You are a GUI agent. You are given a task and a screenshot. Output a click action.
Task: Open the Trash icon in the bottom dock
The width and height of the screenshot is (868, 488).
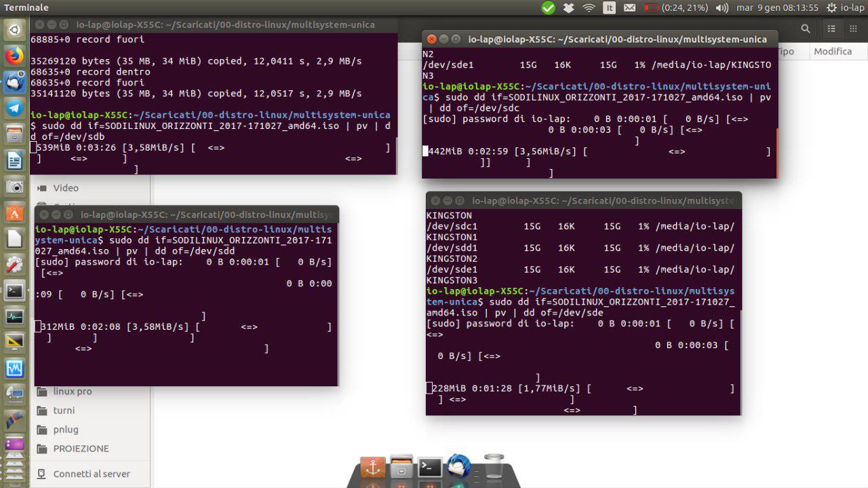tap(493, 466)
